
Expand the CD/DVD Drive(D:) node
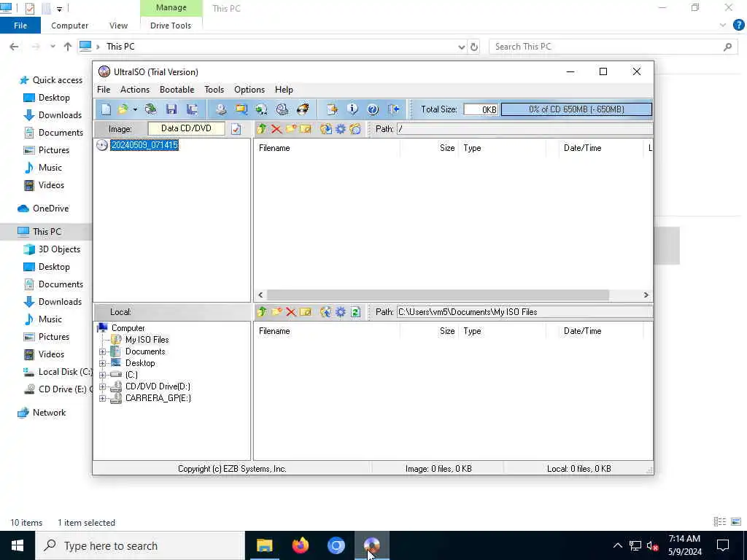pos(102,386)
